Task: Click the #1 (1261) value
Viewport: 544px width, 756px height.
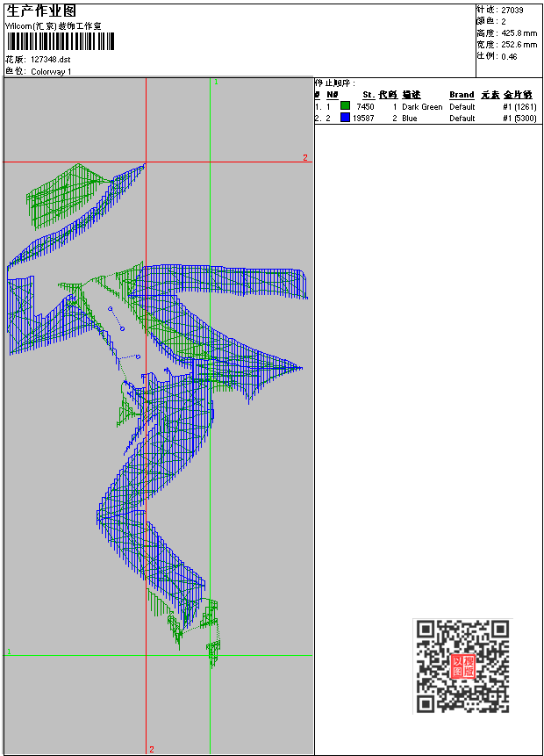Action: [x=519, y=106]
